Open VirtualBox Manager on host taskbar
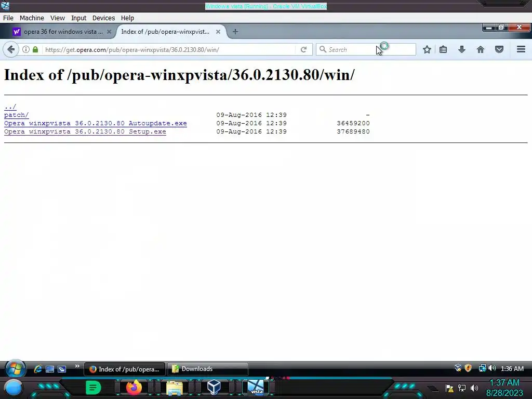This screenshot has width=532, height=399. [214, 387]
